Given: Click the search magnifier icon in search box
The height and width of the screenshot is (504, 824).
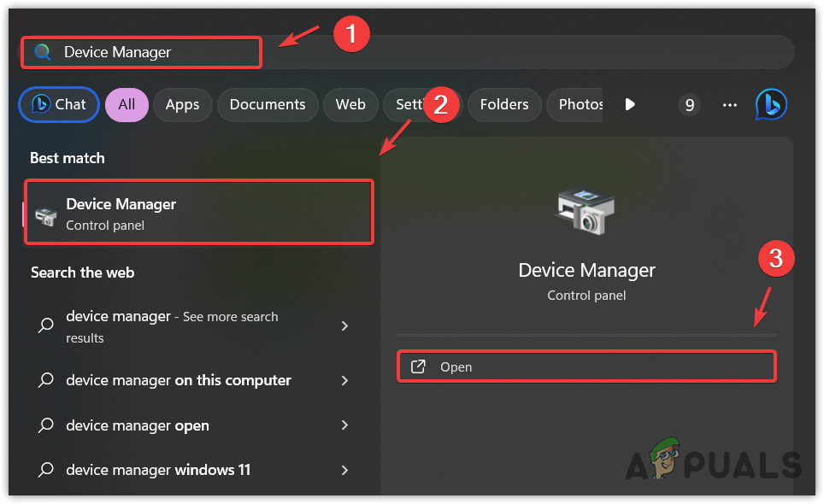Looking at the screenshot, I should click(42, 52).
